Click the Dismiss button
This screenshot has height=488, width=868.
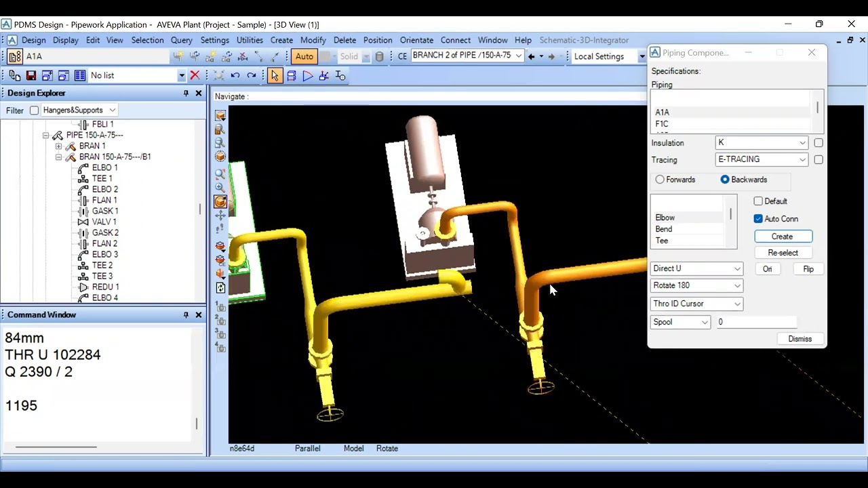tap(800, 339)
